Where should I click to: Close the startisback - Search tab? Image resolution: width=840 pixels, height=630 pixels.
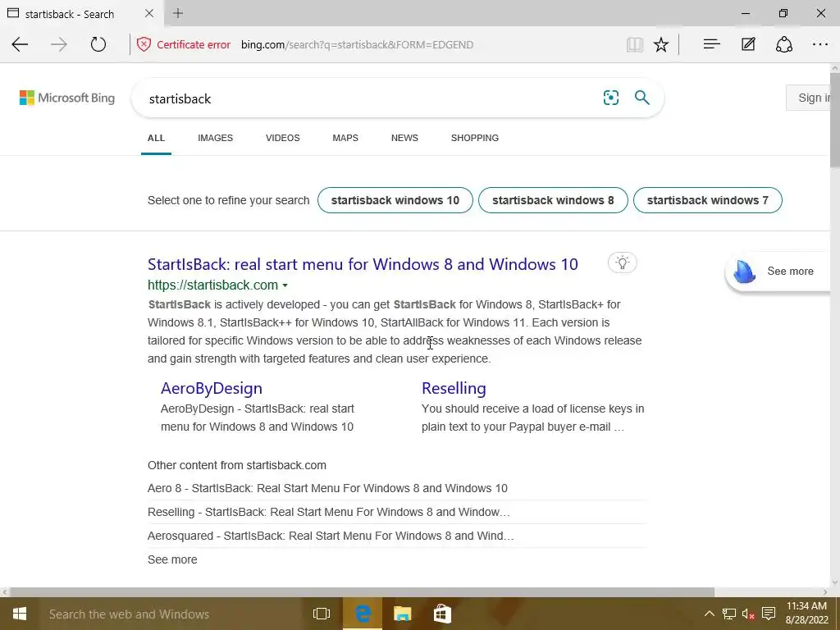149,13
